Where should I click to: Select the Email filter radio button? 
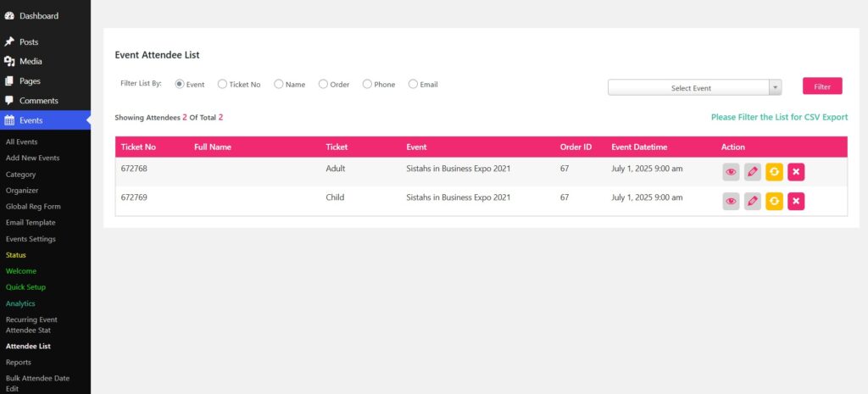413,85
